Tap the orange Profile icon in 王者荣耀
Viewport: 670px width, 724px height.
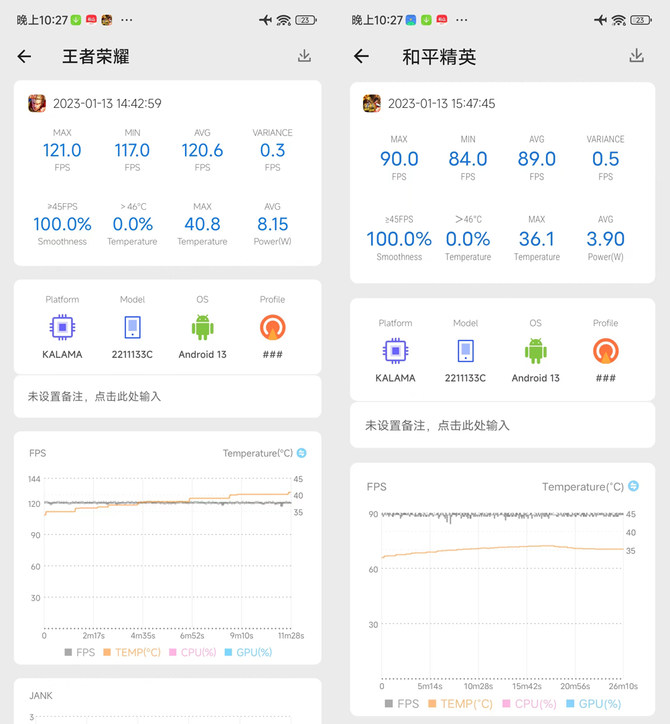(272, 327)
